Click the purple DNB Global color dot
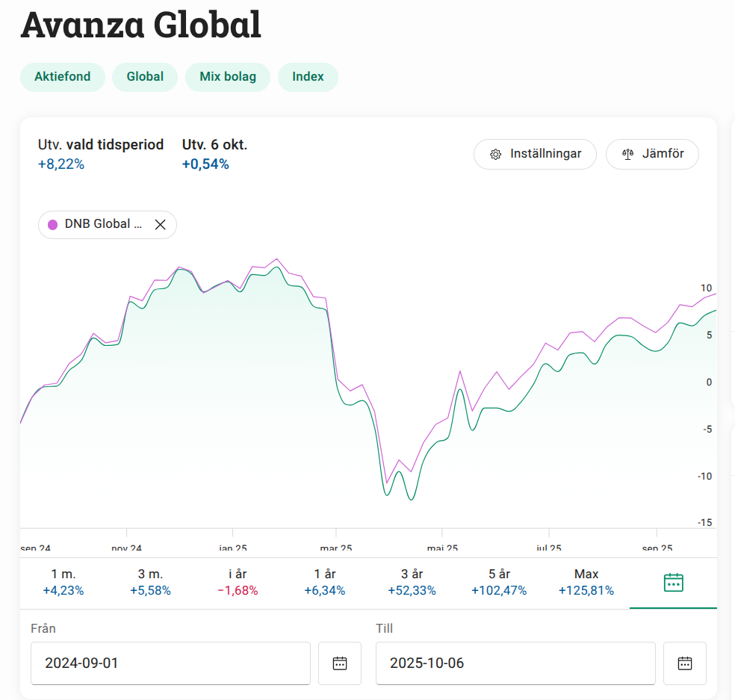The height and width of the screenshot is (700, 735). tap(53, 224)
